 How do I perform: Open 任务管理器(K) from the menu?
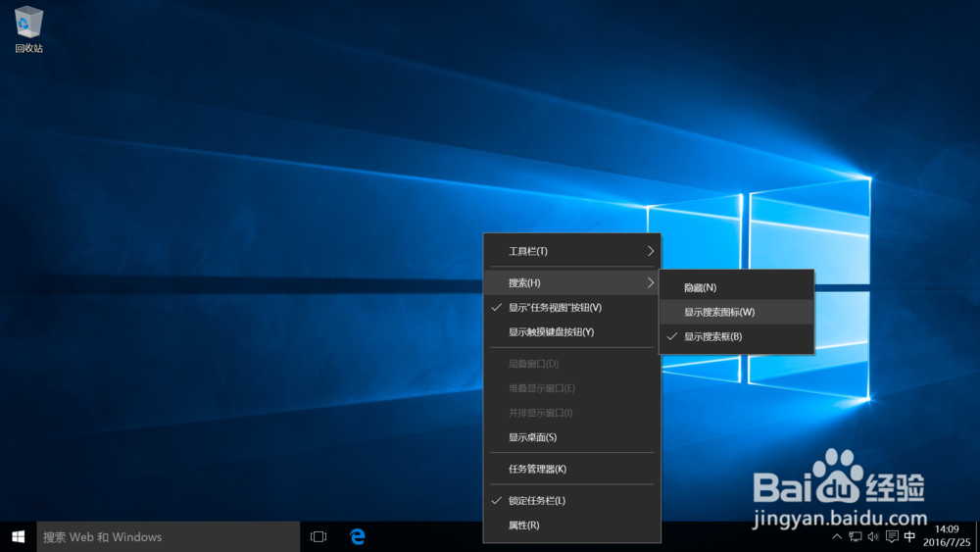click(572, 469)
